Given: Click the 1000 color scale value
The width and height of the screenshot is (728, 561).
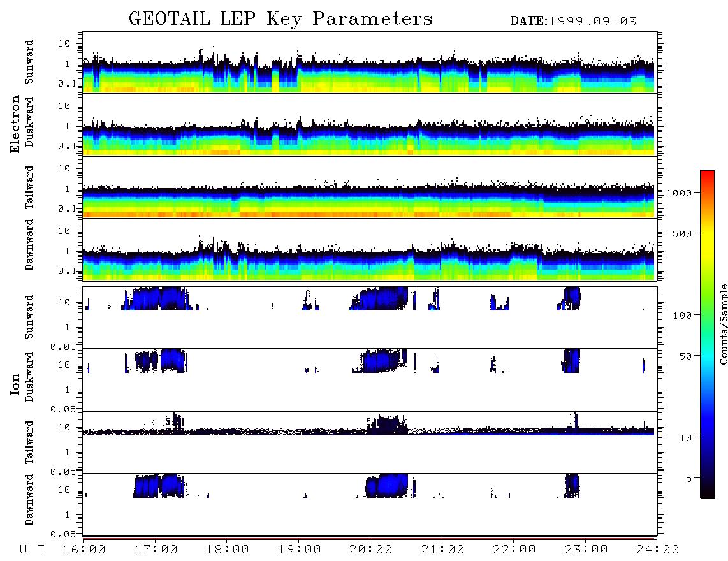Looking at the screenshot, I should [680, 193].
